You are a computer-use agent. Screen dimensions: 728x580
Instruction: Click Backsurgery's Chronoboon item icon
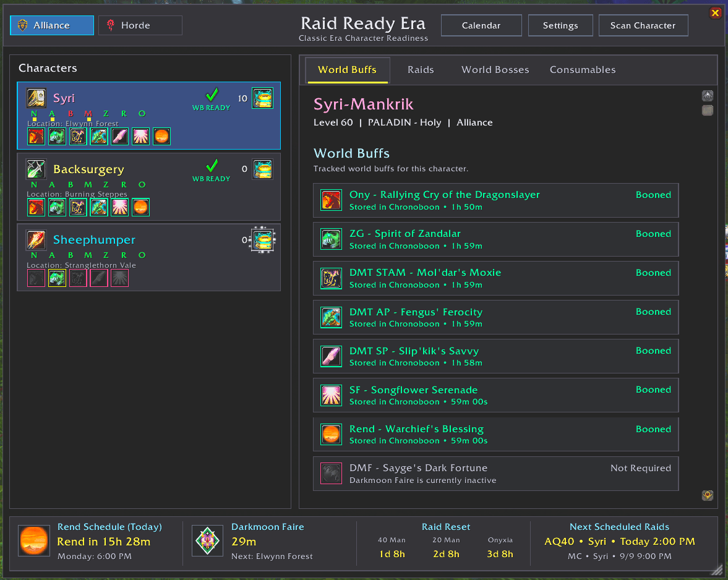[262, 169]
